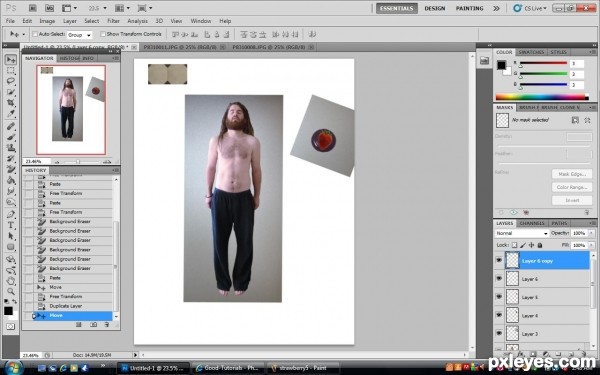
Task: Hide Layer 4 using its eye icon
Action: [x=499, y=315]
